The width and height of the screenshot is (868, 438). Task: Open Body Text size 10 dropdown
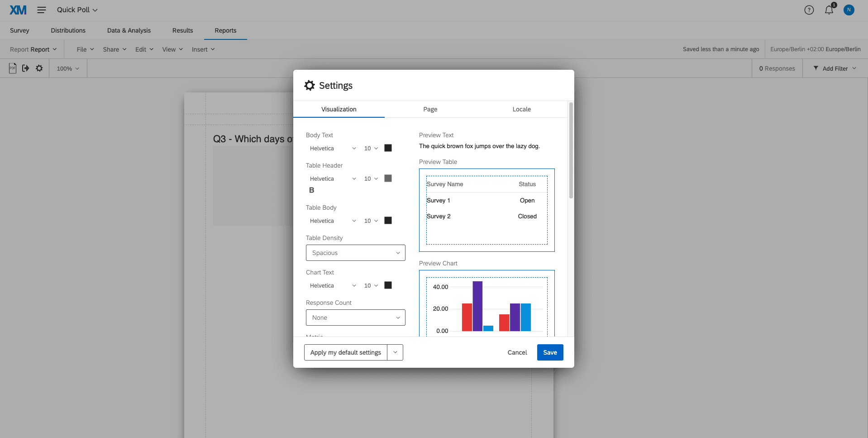371,149
